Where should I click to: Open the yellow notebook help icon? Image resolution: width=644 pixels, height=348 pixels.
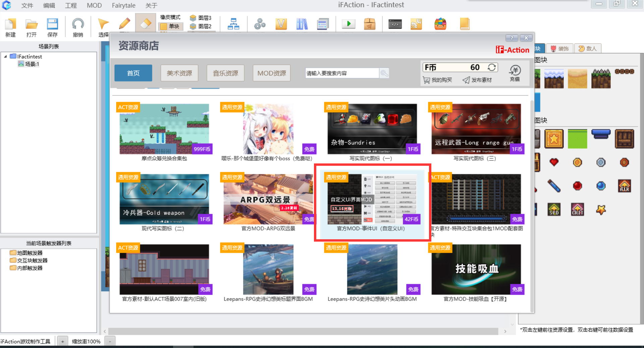[465, 24]
